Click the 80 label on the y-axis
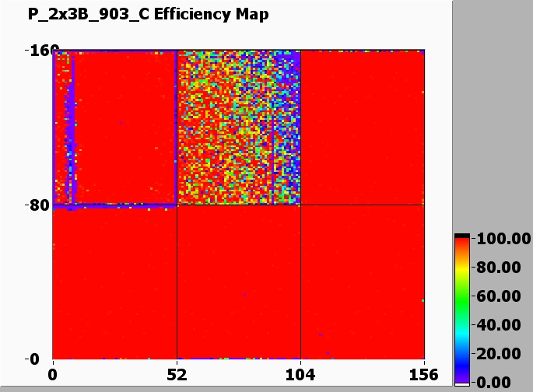 pos(39,205)
